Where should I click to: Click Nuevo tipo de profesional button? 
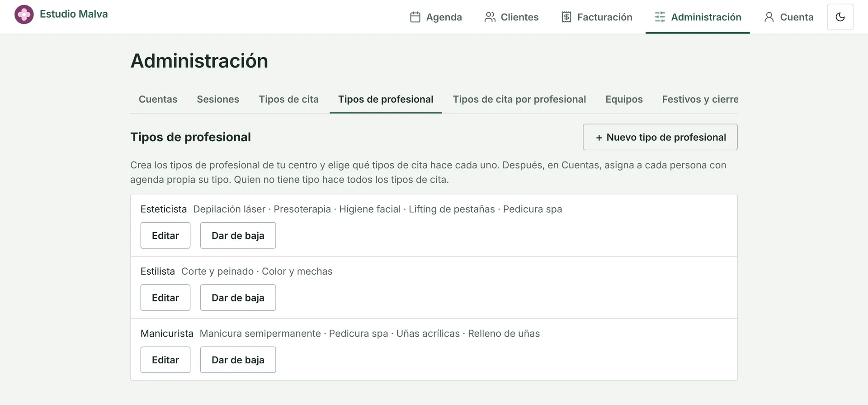point(660,137)
